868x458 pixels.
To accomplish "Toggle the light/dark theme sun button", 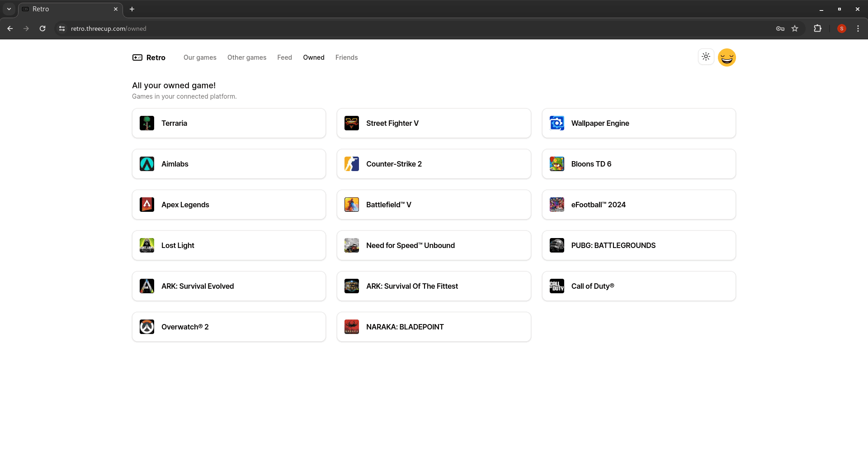I will tap(706, 57).
